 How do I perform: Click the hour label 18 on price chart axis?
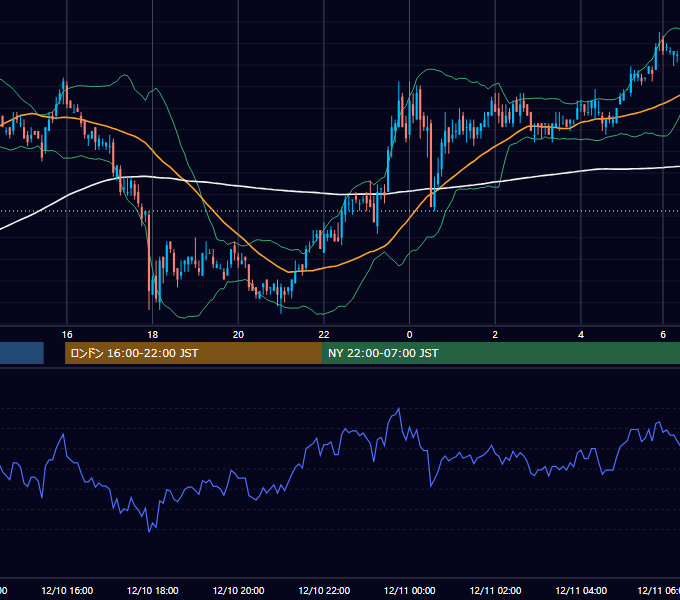[152, 335]
